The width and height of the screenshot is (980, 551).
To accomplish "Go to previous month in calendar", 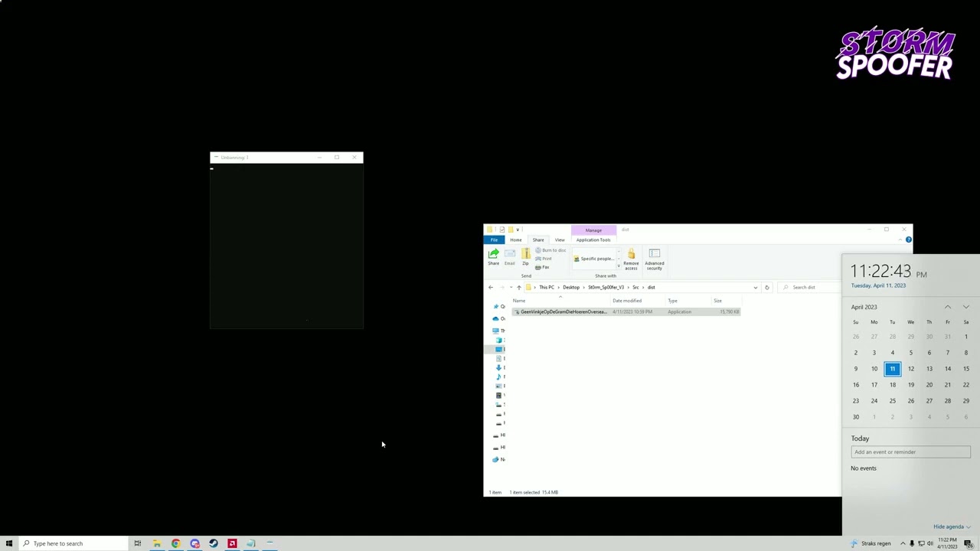I will pyautogui.click(x=948, y=307).
